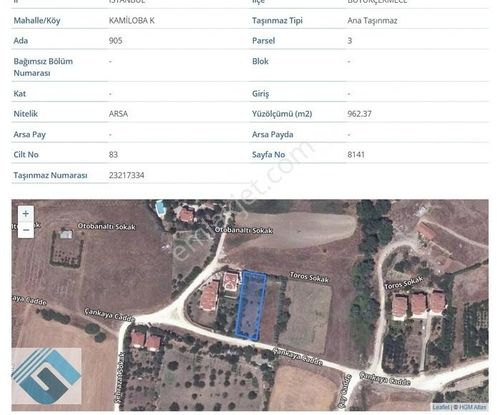The image size is (497, 415).
Task: Zoom in the map with plus button
Action: pyautogui.click(x=26, y=214)
